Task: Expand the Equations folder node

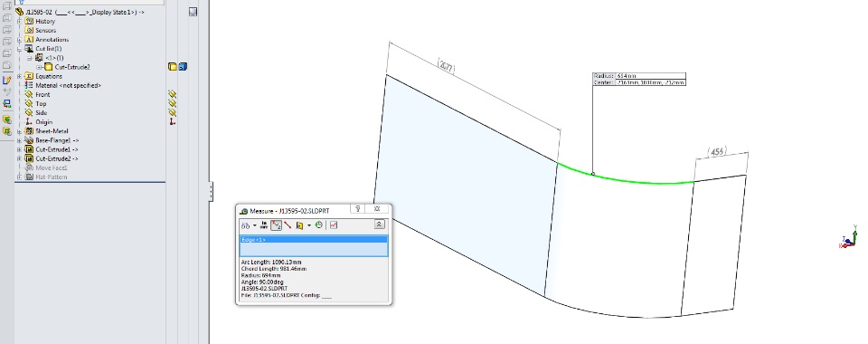Action: [19, 76]
